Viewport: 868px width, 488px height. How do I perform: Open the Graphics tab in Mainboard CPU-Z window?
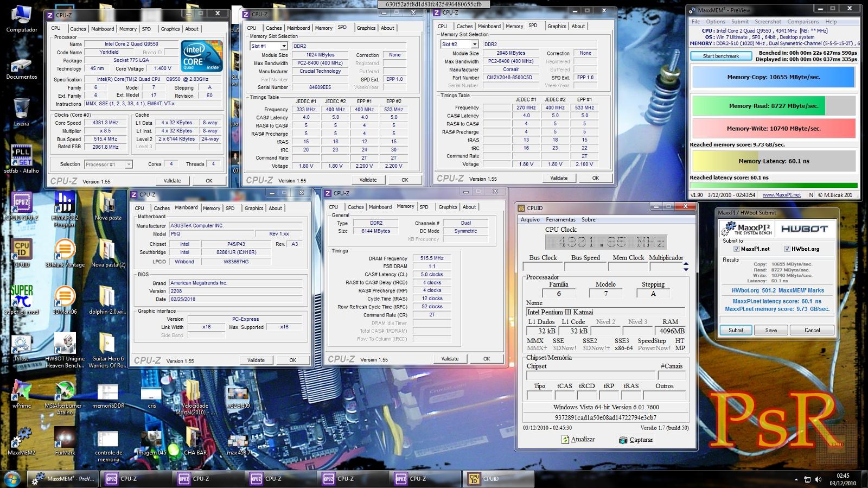[253, 208]
